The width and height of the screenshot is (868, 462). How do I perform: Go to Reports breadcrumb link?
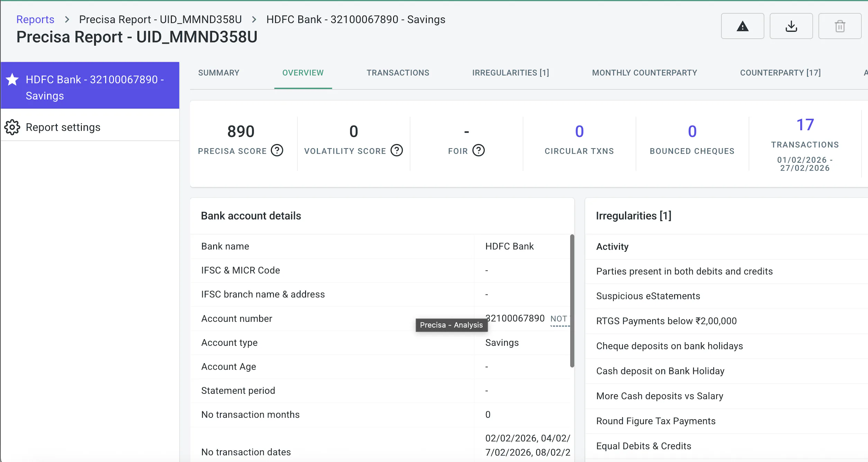pyautogui.click(x=35, y=19)
